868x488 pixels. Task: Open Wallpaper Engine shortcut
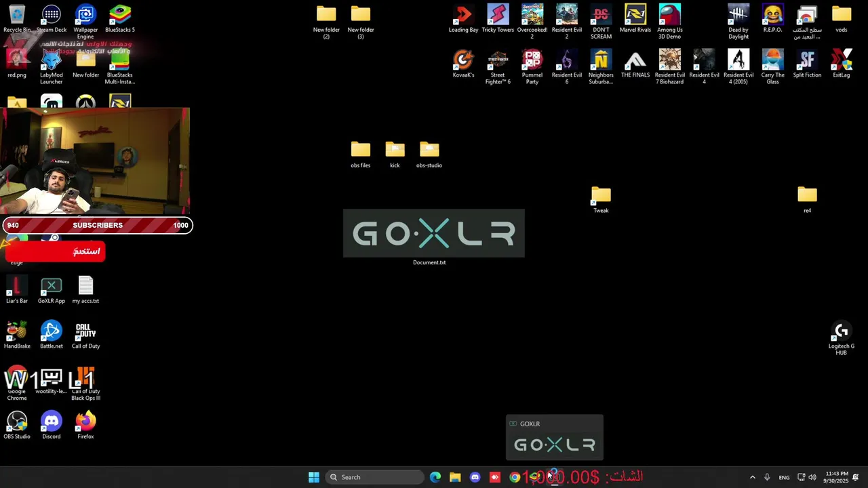point(85,22)
